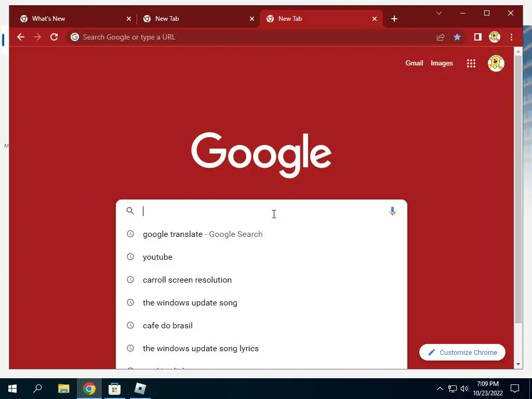Open Chrome three-dot menu

[x=511, y=37]
